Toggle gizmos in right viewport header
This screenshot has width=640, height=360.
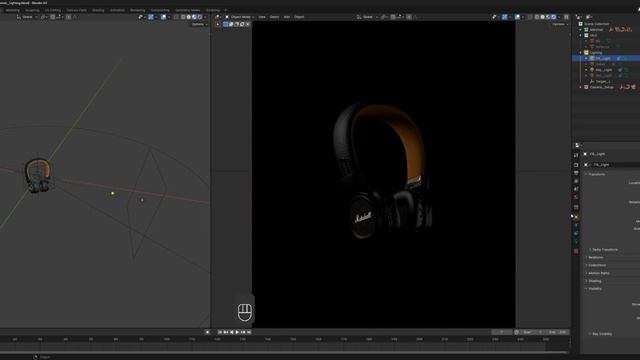[504, 17]
